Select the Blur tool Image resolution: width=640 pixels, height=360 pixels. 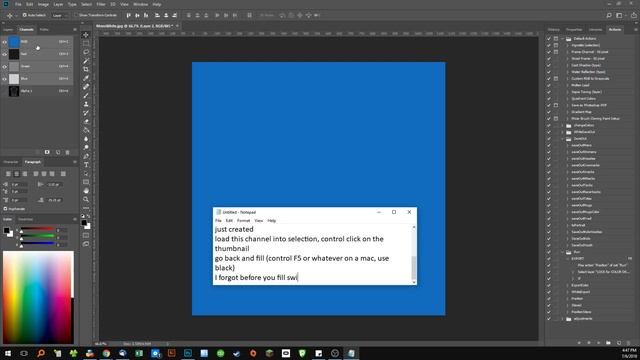tap(86, 139)
